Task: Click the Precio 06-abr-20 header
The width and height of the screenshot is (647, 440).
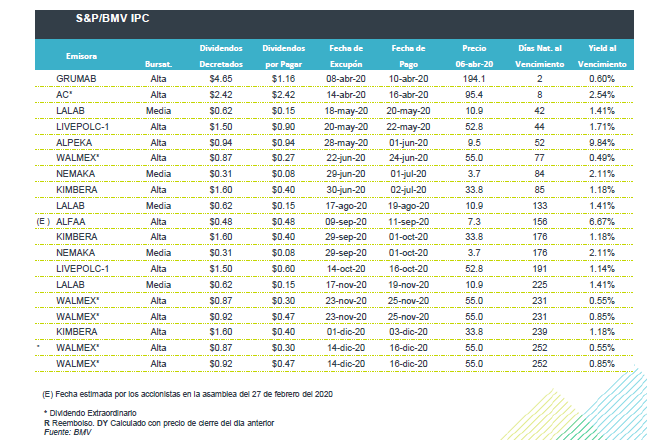Action: [x=474, y=56]
